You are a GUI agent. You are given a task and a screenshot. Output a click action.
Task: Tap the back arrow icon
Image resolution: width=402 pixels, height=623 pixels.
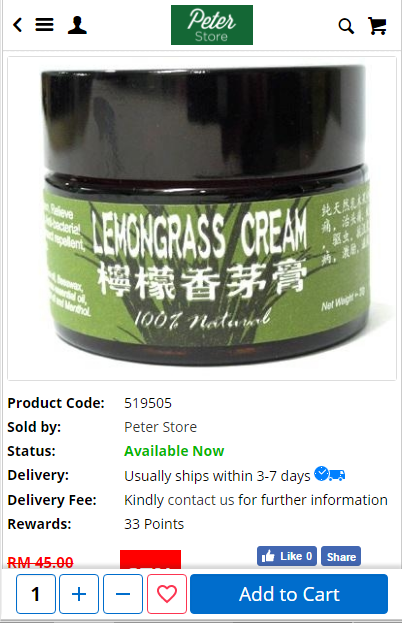(17, 25)
